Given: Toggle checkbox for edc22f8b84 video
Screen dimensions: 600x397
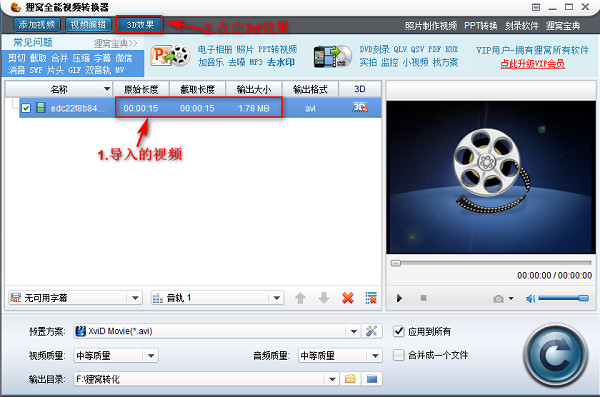Looking at the screenshot, I should coord(26,108).
